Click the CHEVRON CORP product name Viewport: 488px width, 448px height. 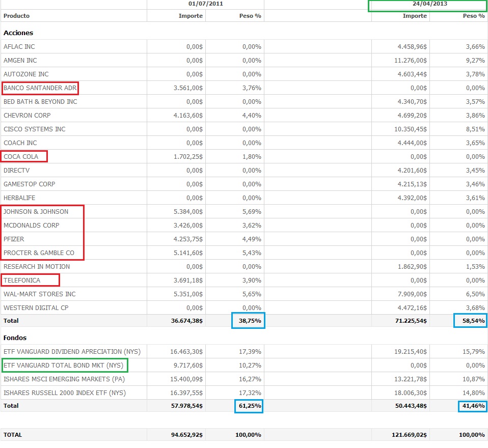pos(27,116)
